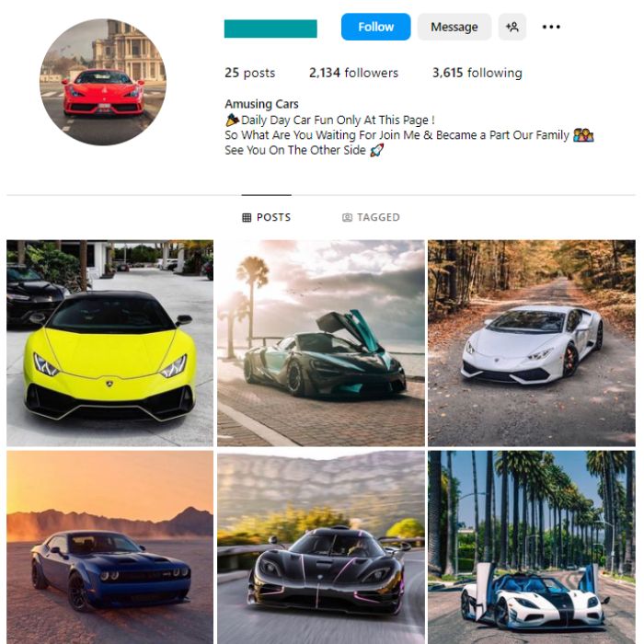Click the tagged photo icon
The width and height of the screenshot is (644, 644).
click(x=347, y=217)
